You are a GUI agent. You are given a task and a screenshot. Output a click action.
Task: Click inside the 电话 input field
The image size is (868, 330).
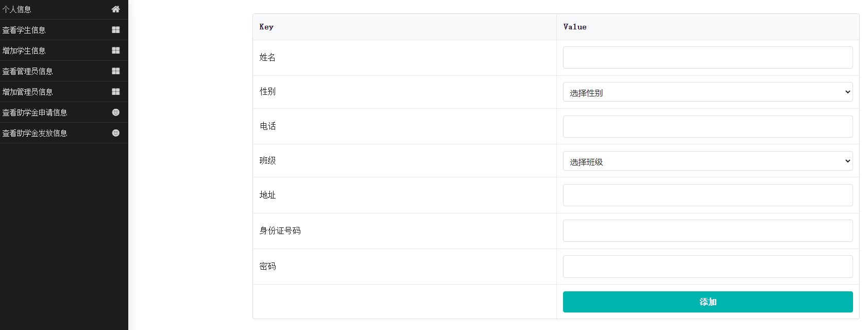(x=707, y=126)
